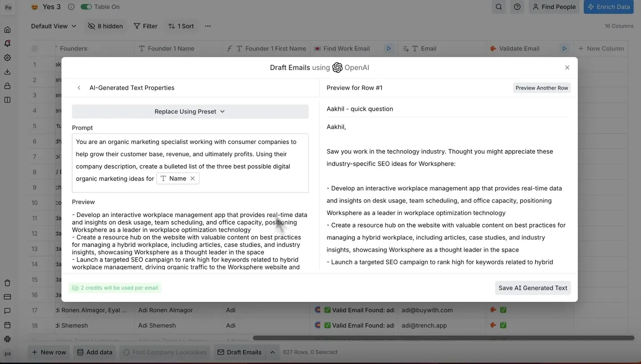Image resolution: width=641 pixels, height=364 pixels.
Task: Expand the chevron next to Draft Emails
Action: click(x=272, y=352)
